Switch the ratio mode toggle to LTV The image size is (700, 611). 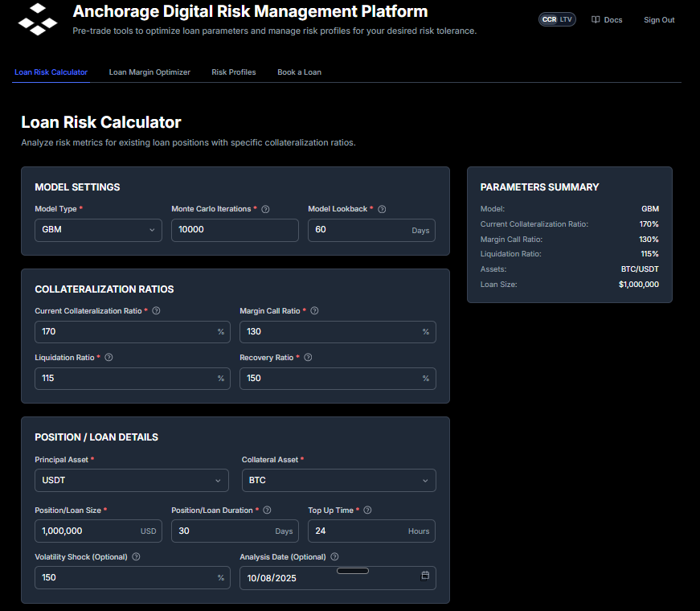566,19
